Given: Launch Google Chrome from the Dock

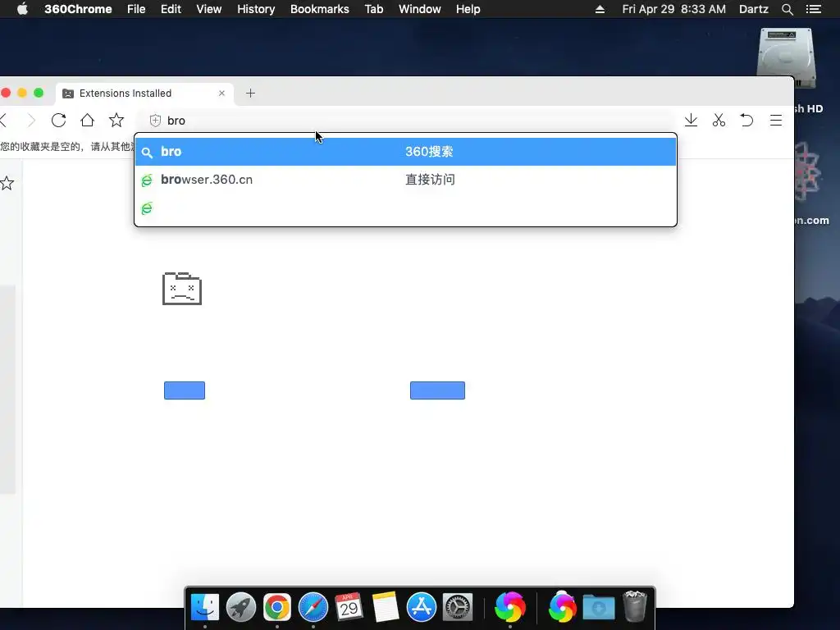Looking at the screenshot, I should click(277, 608).
